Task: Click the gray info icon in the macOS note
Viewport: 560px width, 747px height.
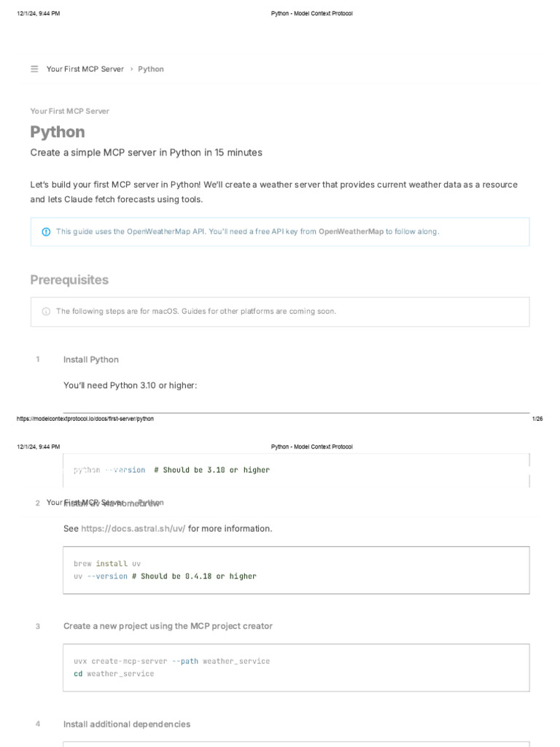Action: click(x=46, y=311)
